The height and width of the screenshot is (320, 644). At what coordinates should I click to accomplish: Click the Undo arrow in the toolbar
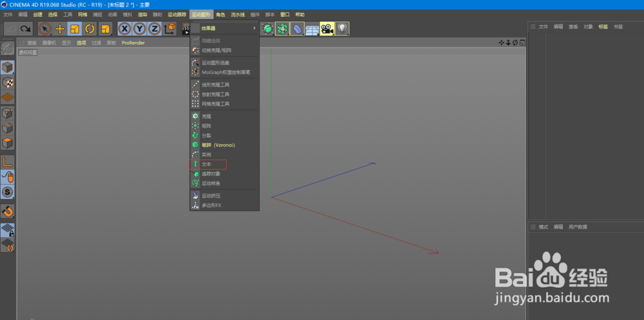11,29
